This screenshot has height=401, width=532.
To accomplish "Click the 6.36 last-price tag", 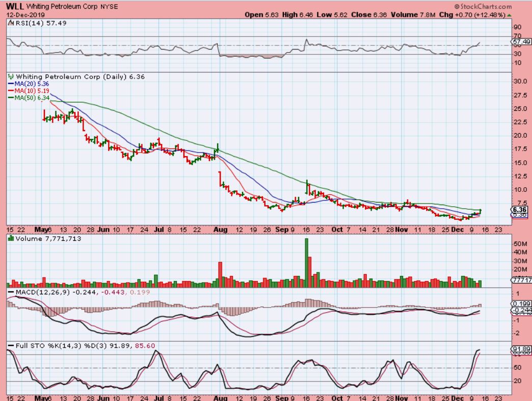I will tap(520, 210).
